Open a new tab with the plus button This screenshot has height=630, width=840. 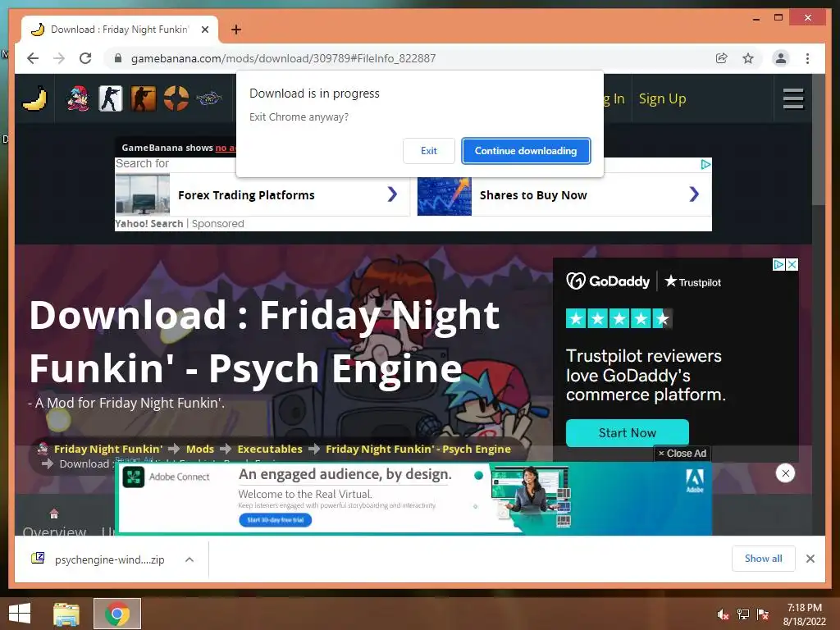[236, 30]
